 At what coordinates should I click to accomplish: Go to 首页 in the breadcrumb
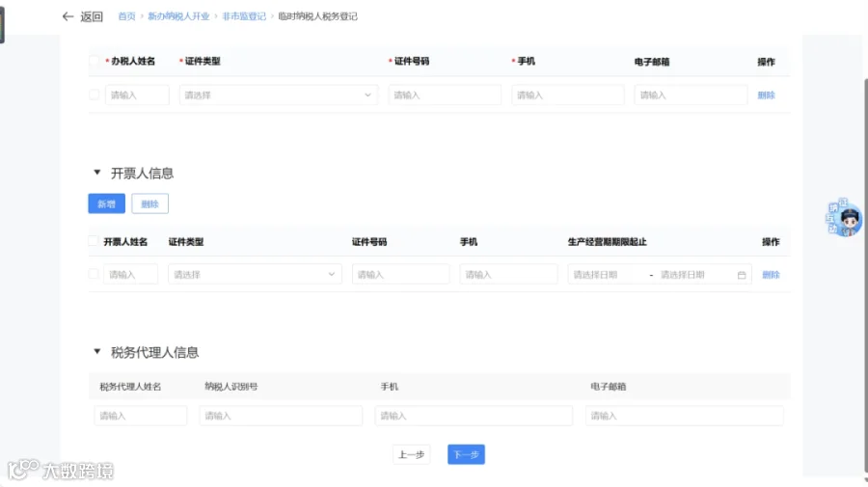[x=126, y=16]
